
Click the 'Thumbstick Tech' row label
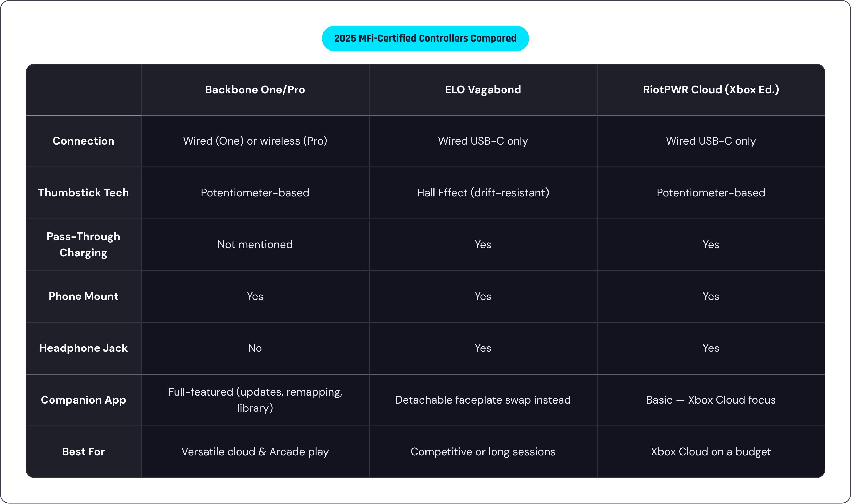(83, 193)
